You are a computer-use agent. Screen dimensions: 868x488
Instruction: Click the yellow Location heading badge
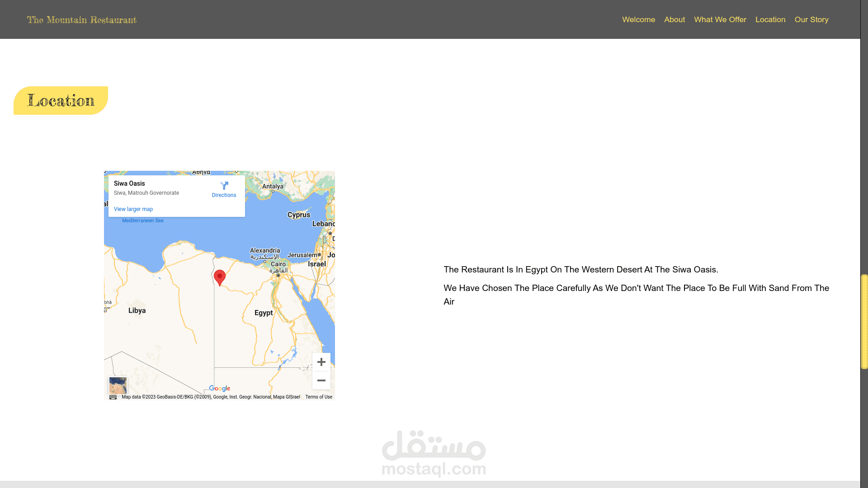tap(61, 100)
